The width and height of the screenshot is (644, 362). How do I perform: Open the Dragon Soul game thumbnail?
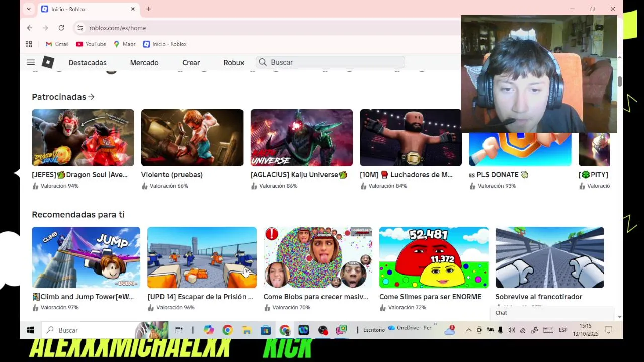pyautogui.click(x=83, y=138)
